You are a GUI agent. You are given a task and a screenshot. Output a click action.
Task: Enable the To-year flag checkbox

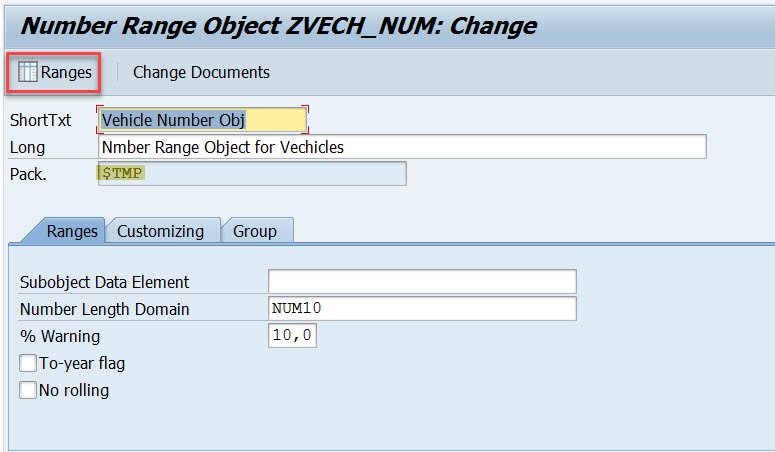pos(28,363)
